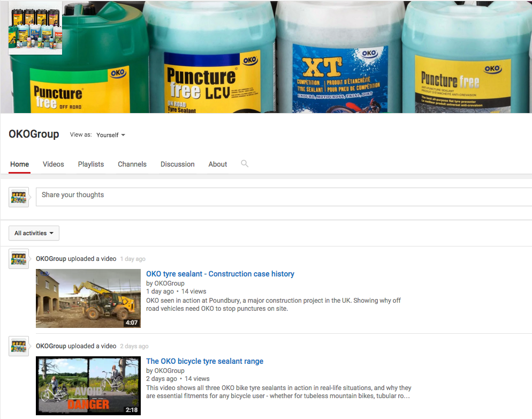Click into the Share your thoughts field
Viewport: 532px width, 419px height.
point(284,197)
